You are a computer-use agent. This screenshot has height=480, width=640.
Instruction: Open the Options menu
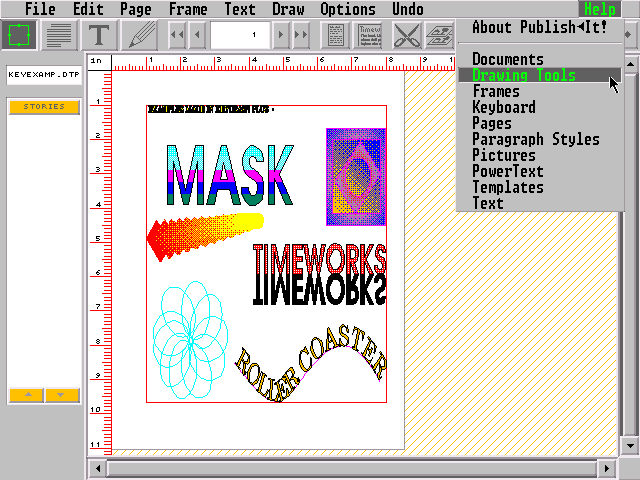(x=348, y=9)
